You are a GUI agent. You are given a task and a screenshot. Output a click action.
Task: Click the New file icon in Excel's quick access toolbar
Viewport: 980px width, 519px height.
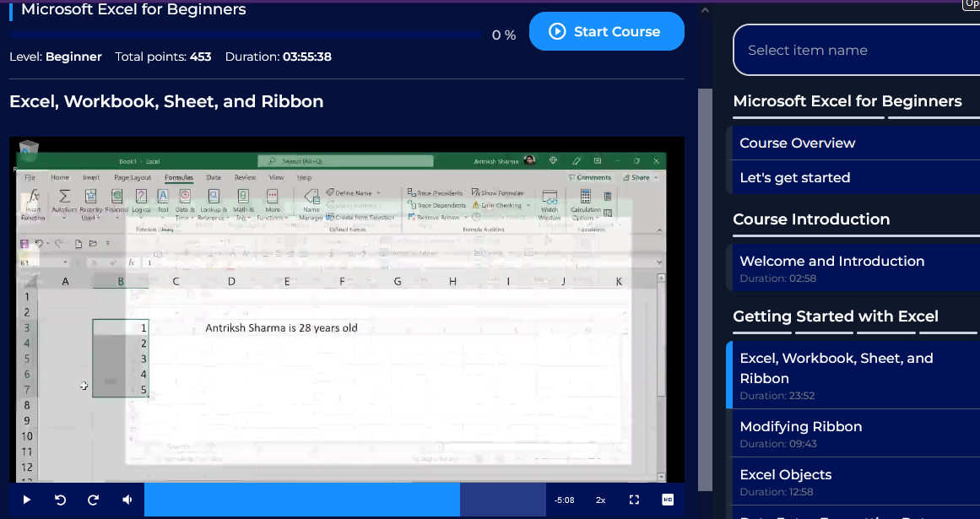[79, 244]
